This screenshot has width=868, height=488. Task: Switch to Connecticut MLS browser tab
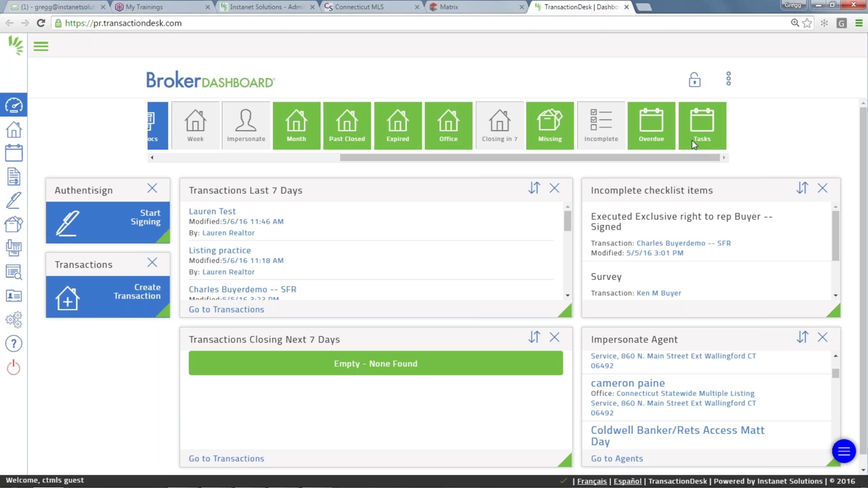click(x=371, y=7)
